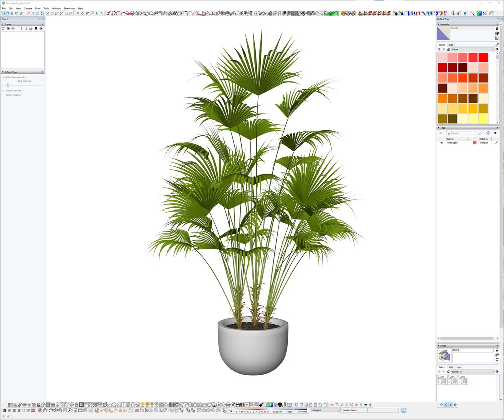Click the Soften Edges angle slider handle

click(x=8, y=85)
